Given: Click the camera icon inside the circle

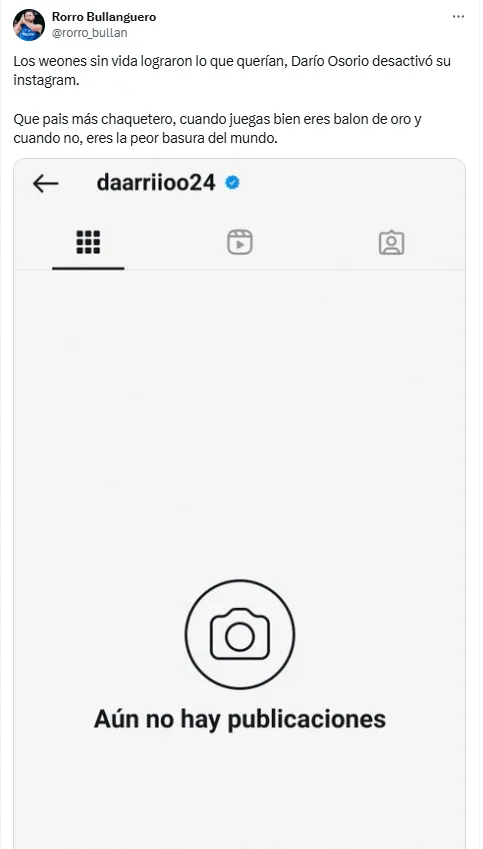Looking at the screenshot, I should click(x=240, y=634).
